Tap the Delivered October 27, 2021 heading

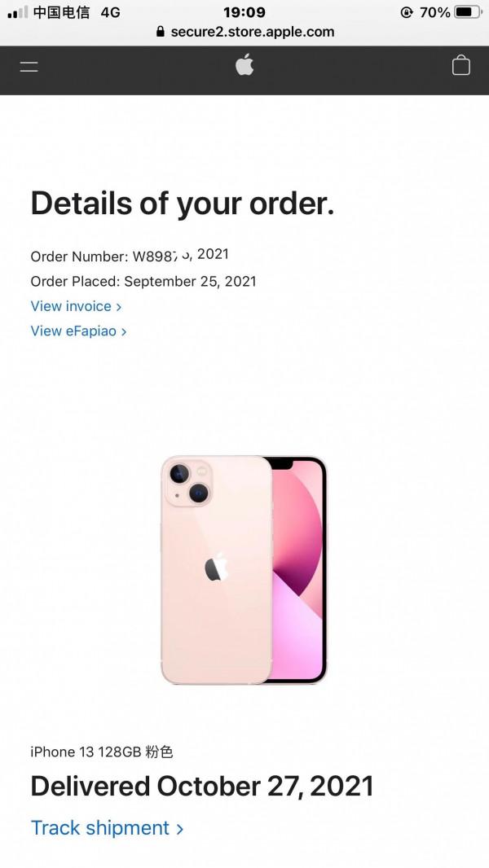[202, 787]
